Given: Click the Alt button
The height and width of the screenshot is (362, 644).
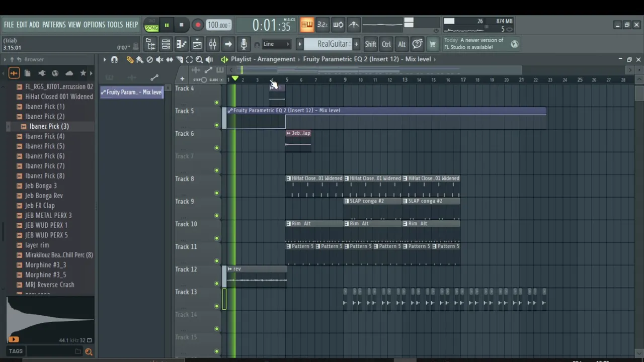Looking at the screenshot, I should [x=401, y=44].
